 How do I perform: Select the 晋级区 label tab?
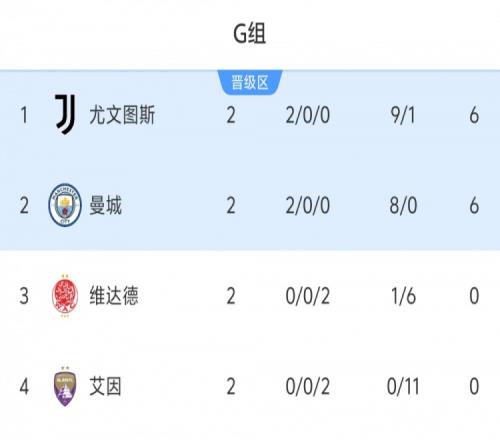point(250,82)
